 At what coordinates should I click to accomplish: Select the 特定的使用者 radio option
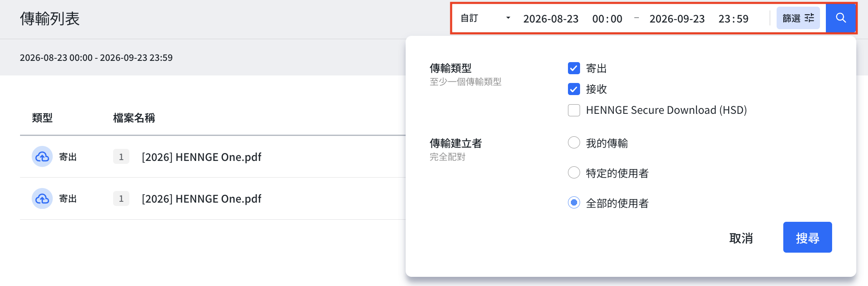[574, 173]
